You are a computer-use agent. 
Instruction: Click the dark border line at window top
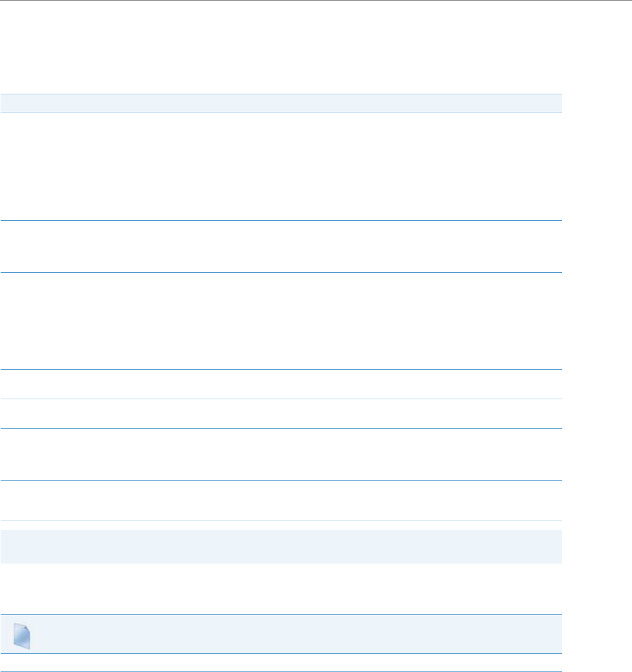point(316,1)
